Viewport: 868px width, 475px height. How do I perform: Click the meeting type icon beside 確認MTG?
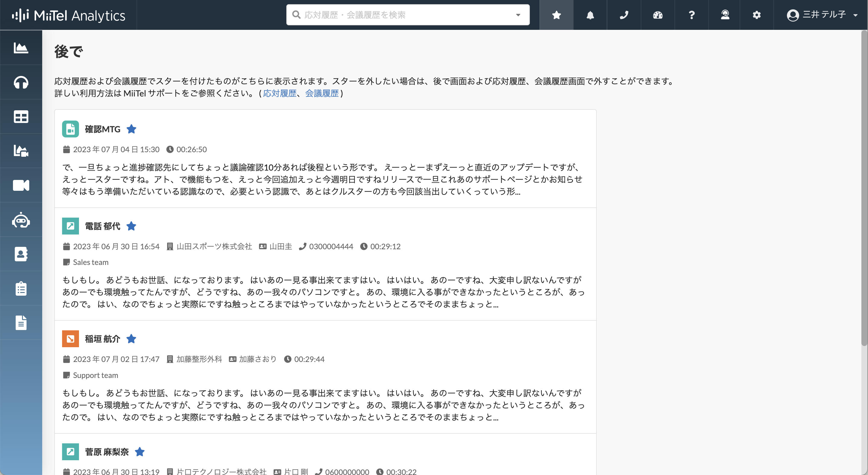71,129
